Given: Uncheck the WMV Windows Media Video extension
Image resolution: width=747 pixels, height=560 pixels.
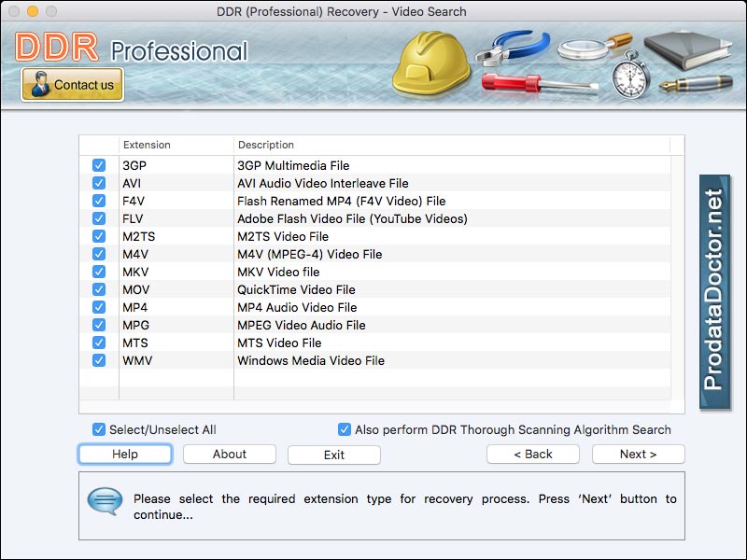Looking at the screenshot, I should tap(99, 360).
